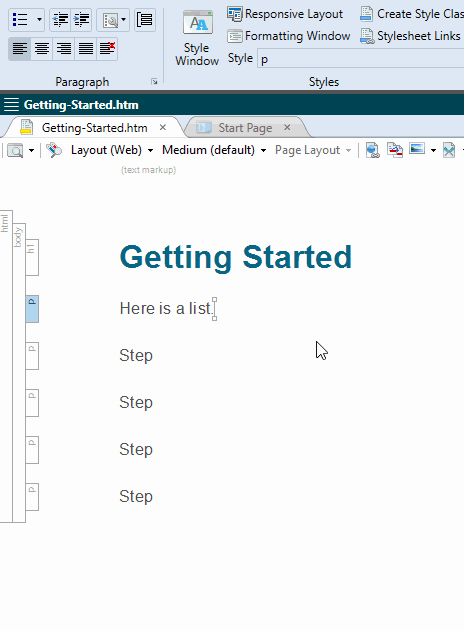Click the remove paragraph formatting icon with the red X
Viewport: 464px width, 631px height.
[x=107, y=49]
